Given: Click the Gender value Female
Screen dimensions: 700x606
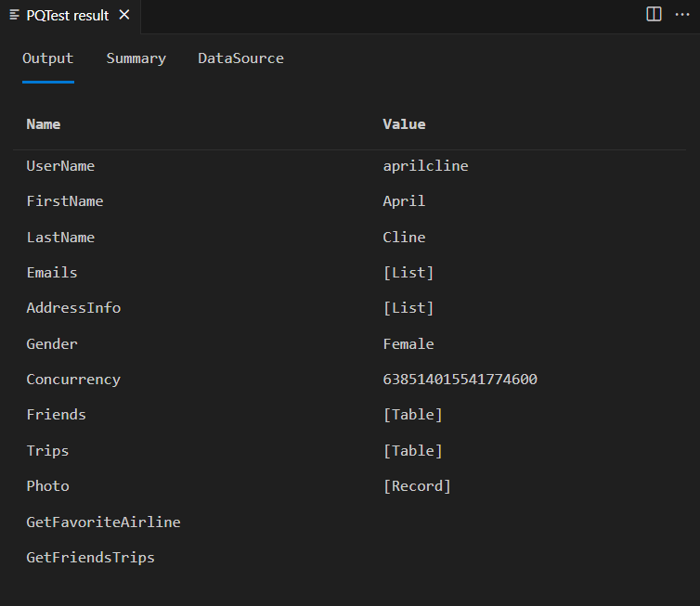Looking at the screenshot, I should point(408,344).
